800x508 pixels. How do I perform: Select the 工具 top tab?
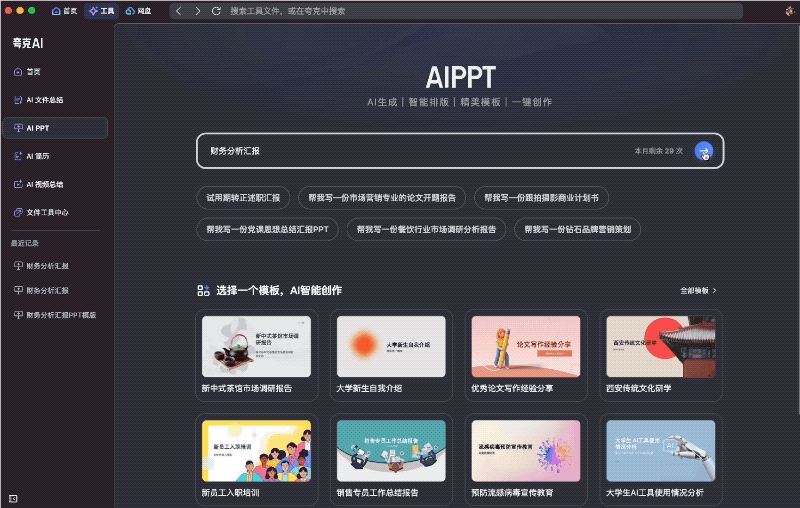pyautogui.click(x=102, y=11)
